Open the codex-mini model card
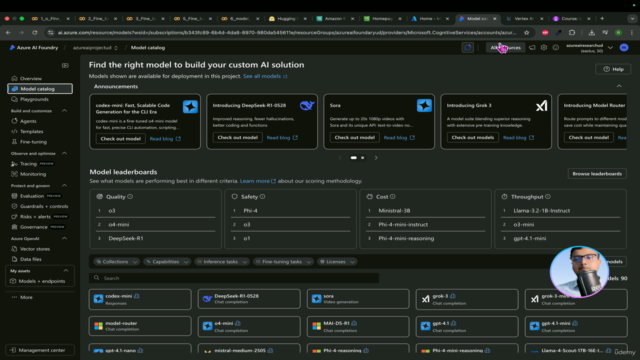The width and height of the screenshot is (640, 360). pyautogui.click(x=140, y=299)
